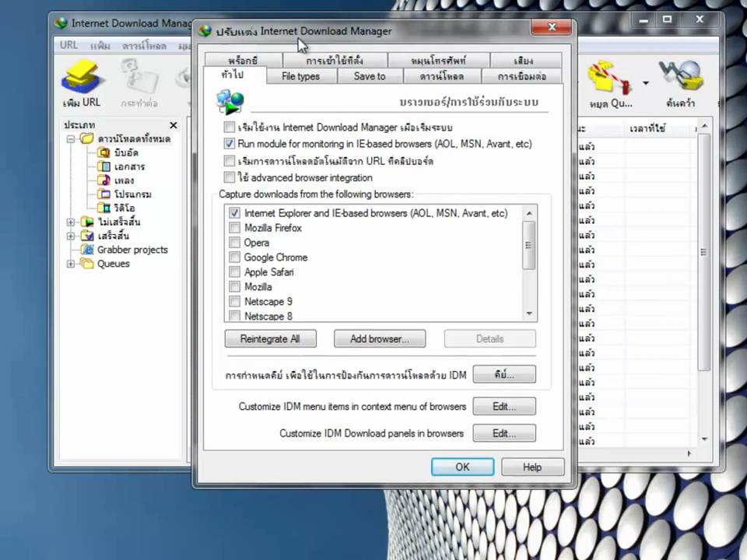Open dropdown arrow next to Stop Queue
This screenshot has width=747, height=560.
point(646,83)
